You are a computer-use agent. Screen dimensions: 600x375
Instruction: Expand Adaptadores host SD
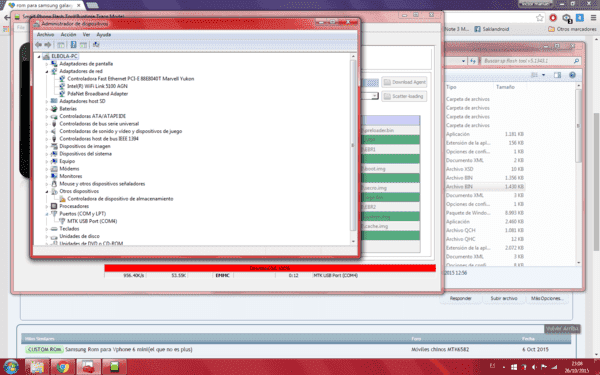[x=47, y=101]
